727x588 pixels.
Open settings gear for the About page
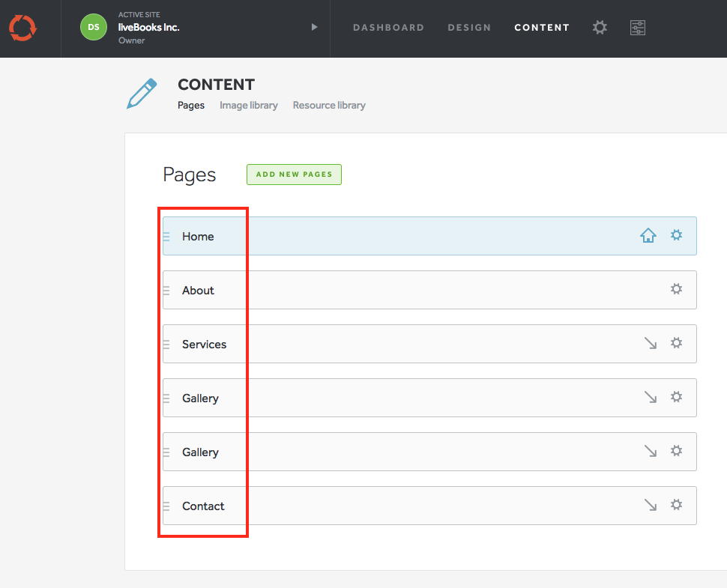point(676,289)
